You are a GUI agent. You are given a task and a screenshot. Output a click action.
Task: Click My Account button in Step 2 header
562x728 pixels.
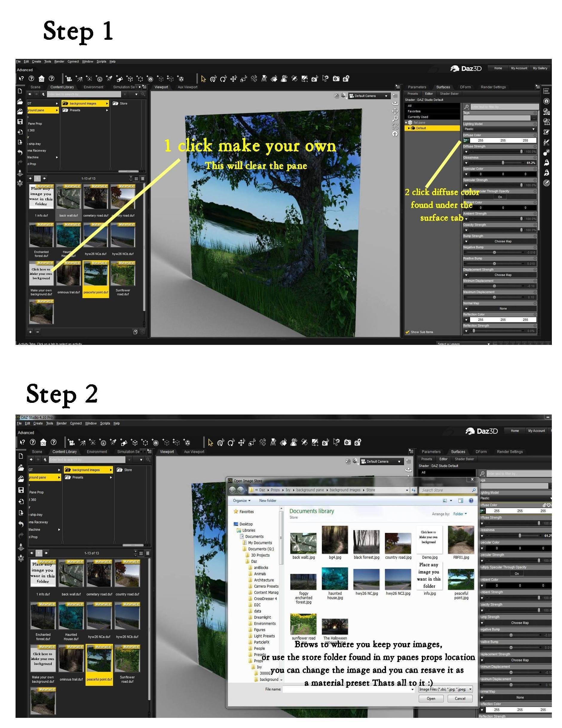click(x=536, y=431)
